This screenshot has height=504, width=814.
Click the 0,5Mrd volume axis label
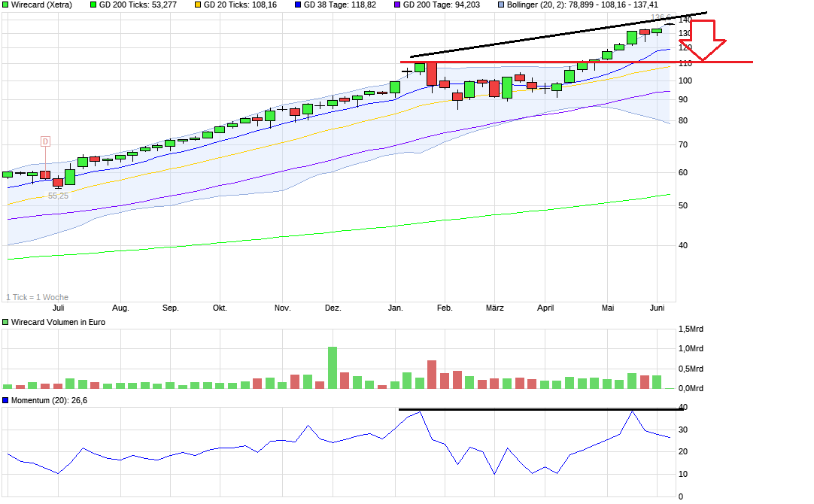point(691,369)
